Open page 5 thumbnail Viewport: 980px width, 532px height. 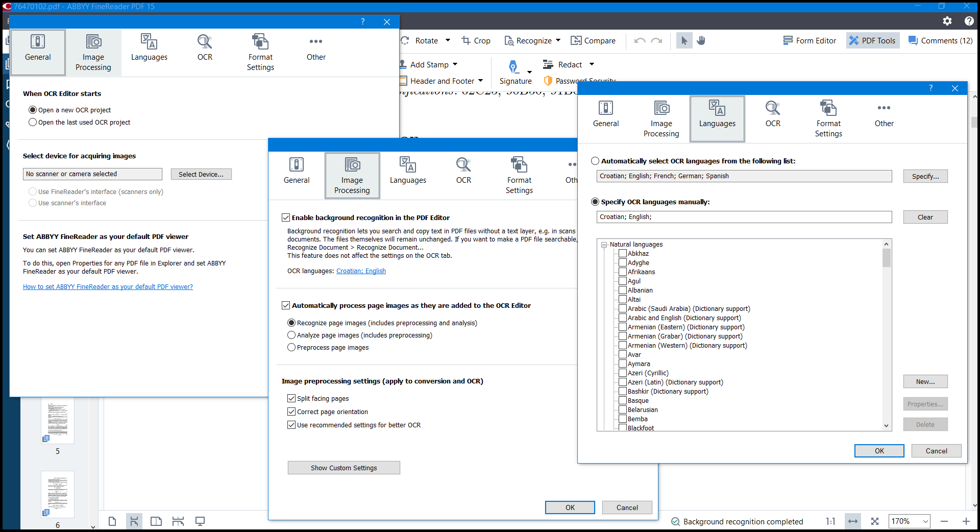pos(58,421)
